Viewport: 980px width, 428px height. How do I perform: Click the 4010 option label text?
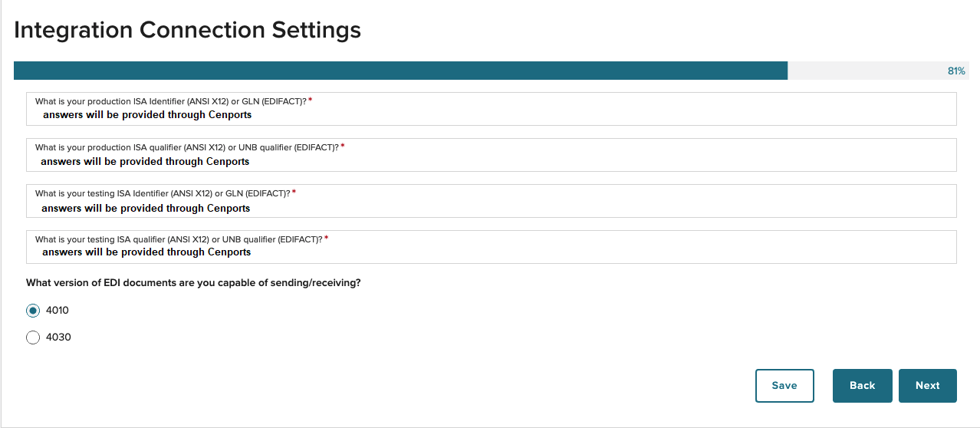pyautogui.click(x=58, y=311)
